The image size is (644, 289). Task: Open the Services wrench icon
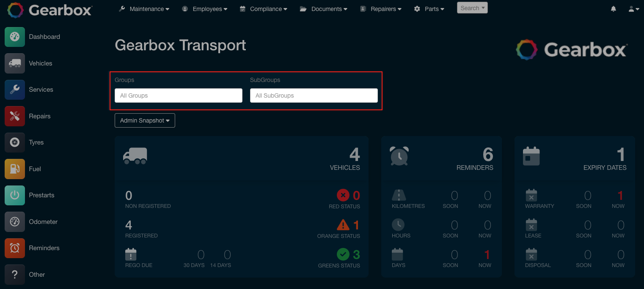[15, 90]
